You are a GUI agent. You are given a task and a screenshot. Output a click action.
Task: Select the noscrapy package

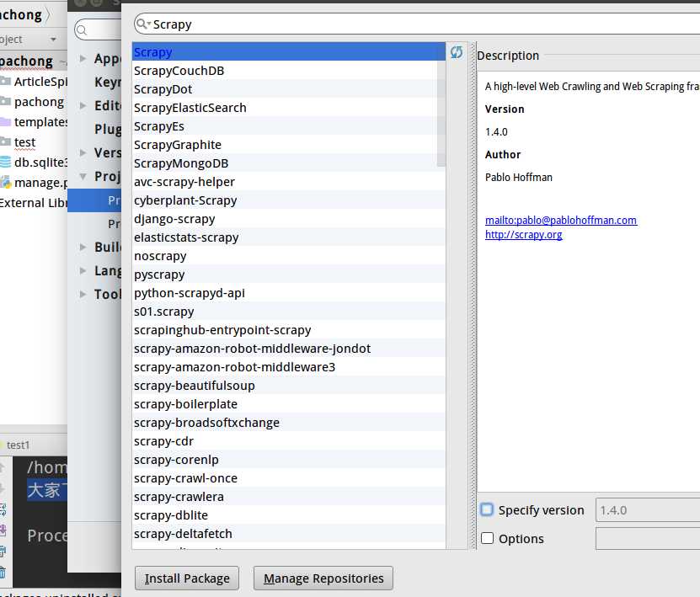[289, 256]
